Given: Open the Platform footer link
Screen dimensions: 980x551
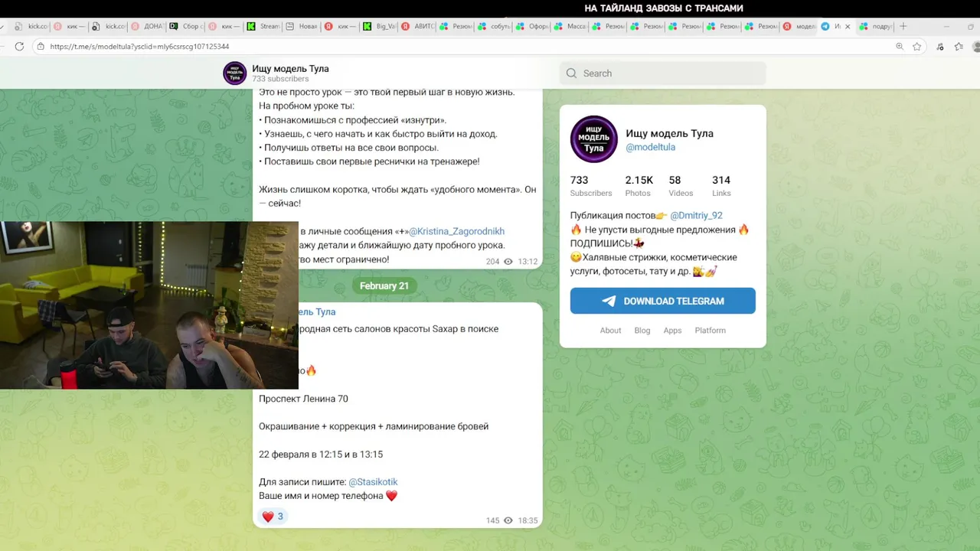Looking at the screenshot, I should 710,331.
